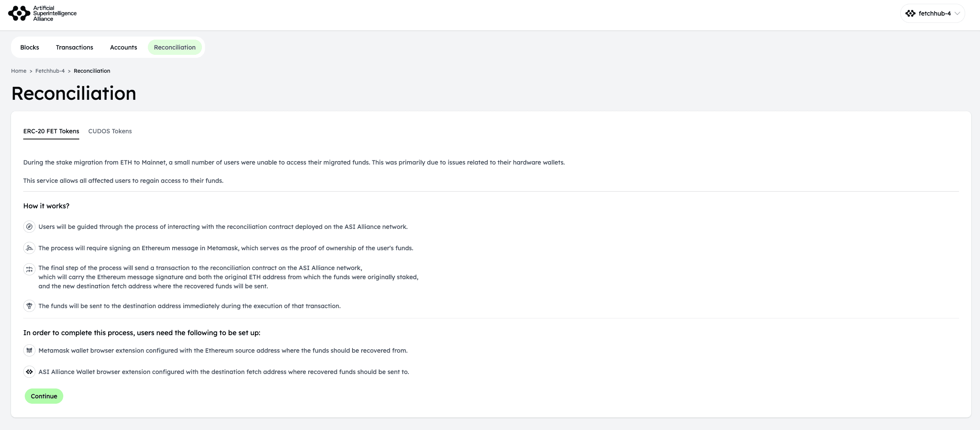Click the ASI Alliance Wallet icon
Viewport: 980px width, 430px height.
29,372
